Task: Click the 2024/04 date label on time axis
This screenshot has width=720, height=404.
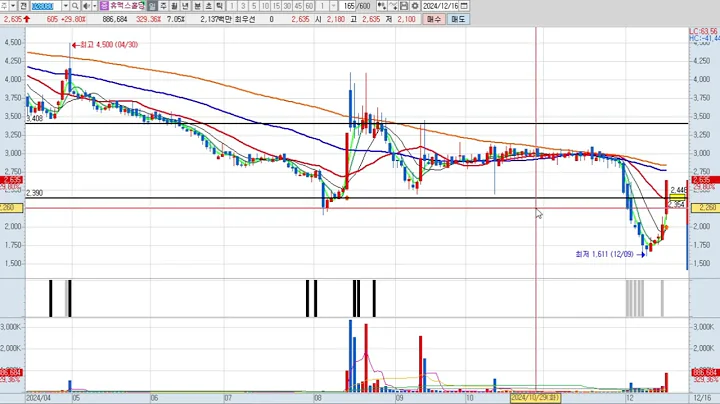Action: 39,398
